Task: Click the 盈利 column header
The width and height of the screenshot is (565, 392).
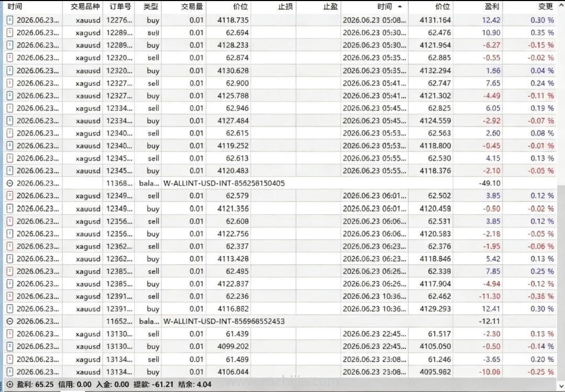Action: coord(491,6)
